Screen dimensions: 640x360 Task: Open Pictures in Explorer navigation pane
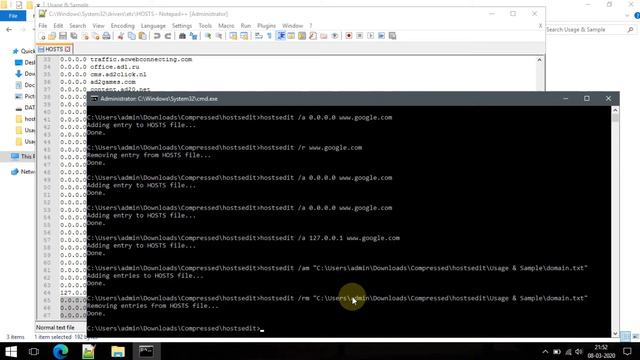(x=25, y=96)
